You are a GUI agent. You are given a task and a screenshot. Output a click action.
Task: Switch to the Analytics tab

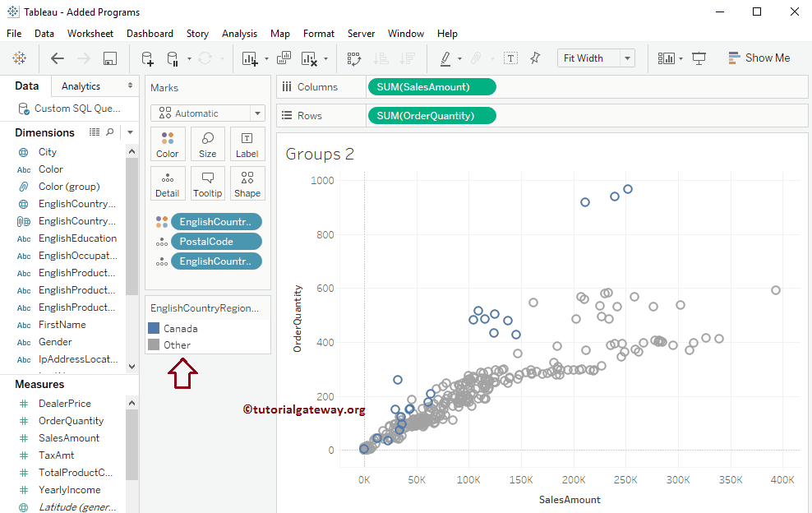[81, 86]
